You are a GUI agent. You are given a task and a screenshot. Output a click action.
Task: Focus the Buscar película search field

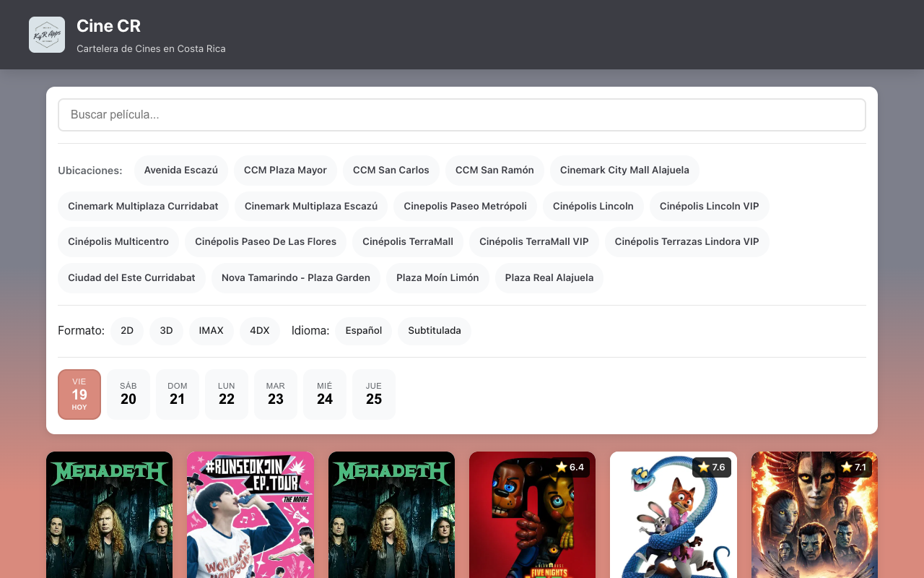click(462, 115)
